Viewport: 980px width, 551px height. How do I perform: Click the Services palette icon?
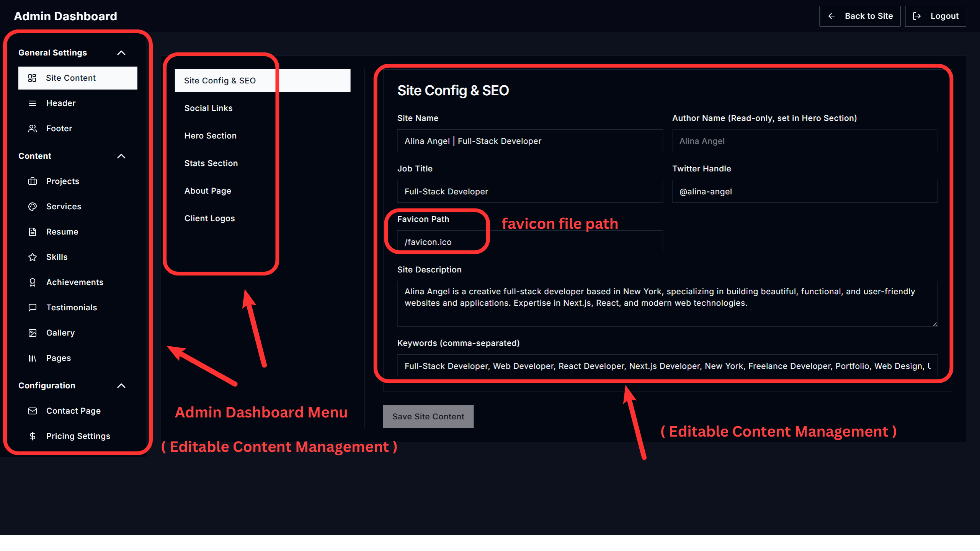33,206
